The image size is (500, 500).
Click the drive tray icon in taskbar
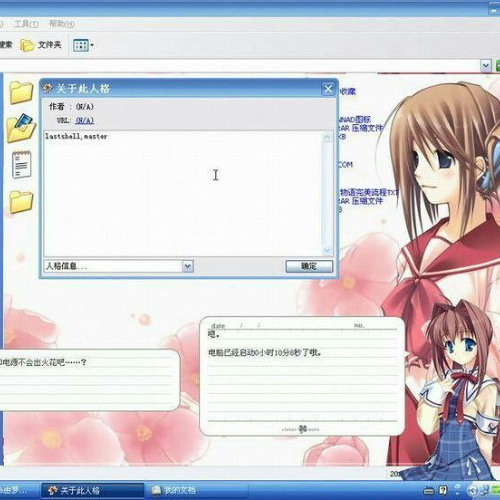tap(429, 491)
